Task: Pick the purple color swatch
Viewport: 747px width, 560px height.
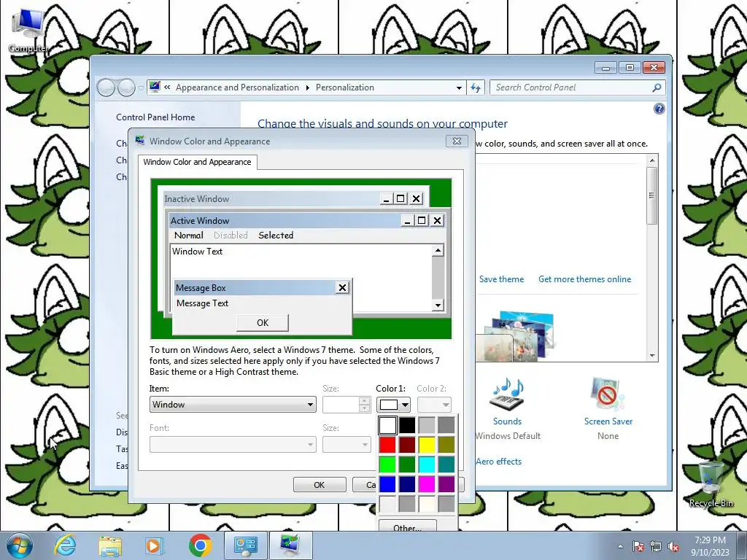Action: pyautogui.click(x=446, y=484)
